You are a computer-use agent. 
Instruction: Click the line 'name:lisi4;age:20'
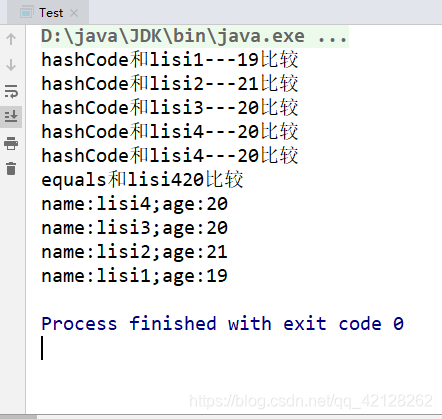(x=135, y=204)
